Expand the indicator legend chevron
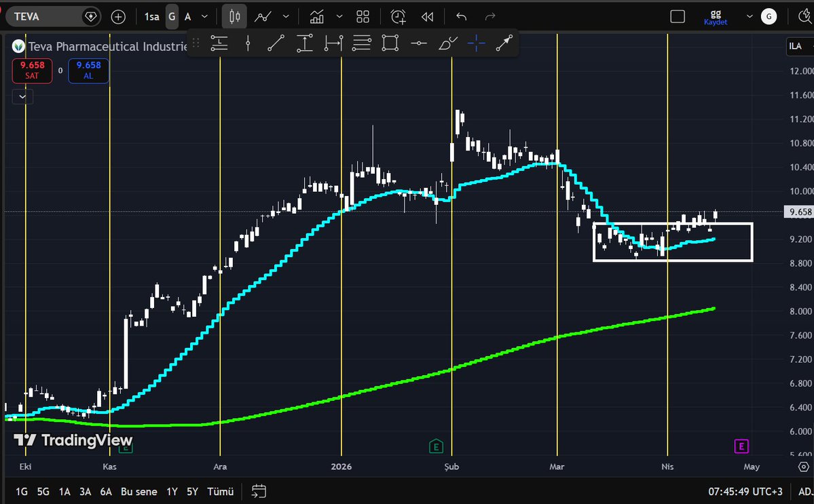The height and width of the screenshot is (504, 814). click(x=22, y=97)
